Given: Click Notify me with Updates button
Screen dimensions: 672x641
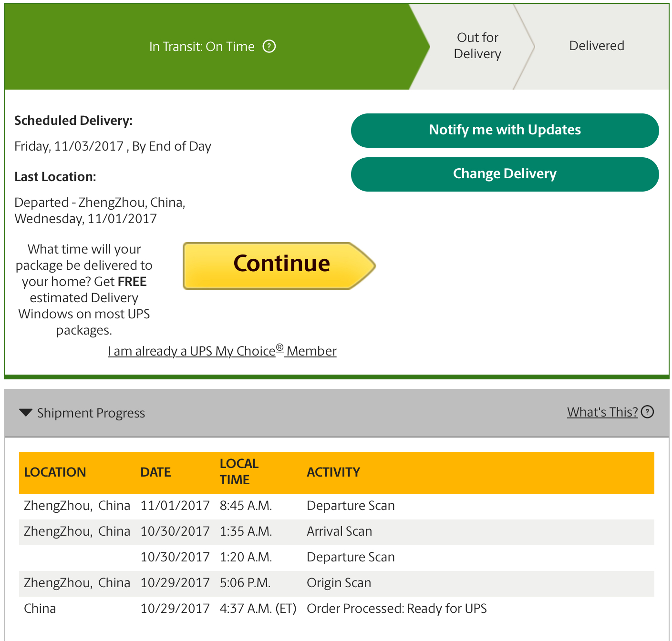Looking at the screenshot, I should [505, 130].
